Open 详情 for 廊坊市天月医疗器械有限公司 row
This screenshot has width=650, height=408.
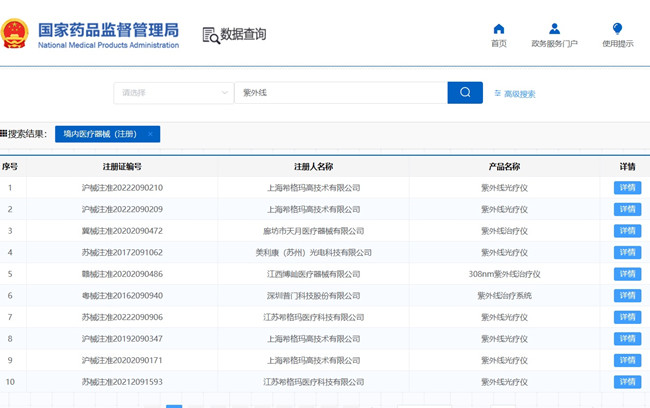coord(627,231)
